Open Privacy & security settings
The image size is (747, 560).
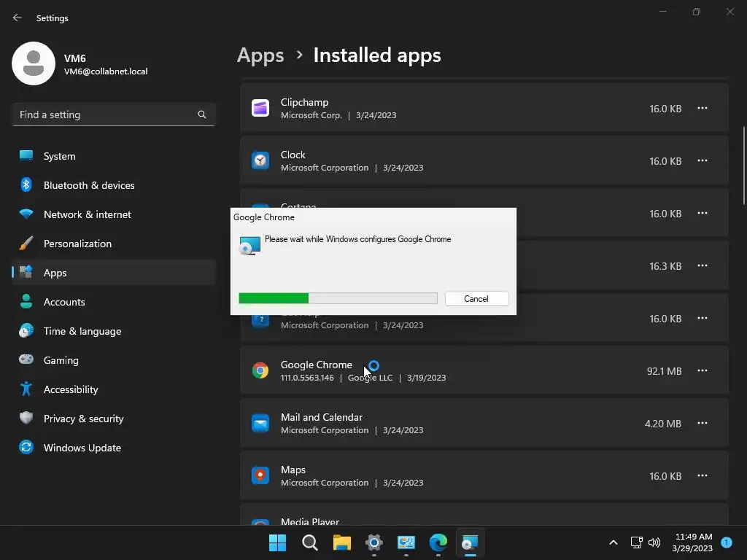(113, 419)
